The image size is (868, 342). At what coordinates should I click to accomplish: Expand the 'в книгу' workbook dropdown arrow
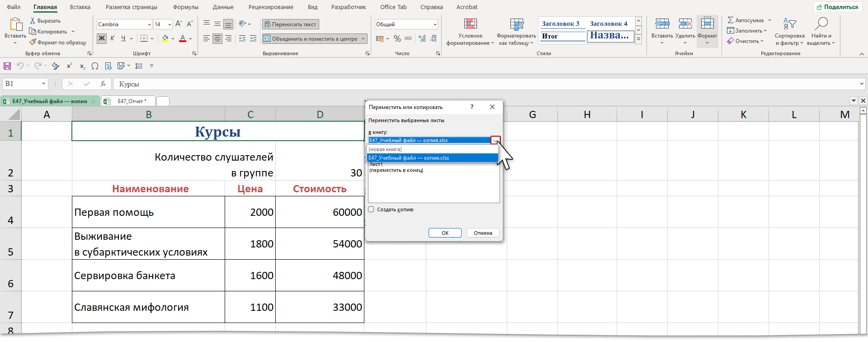point(495,140)
